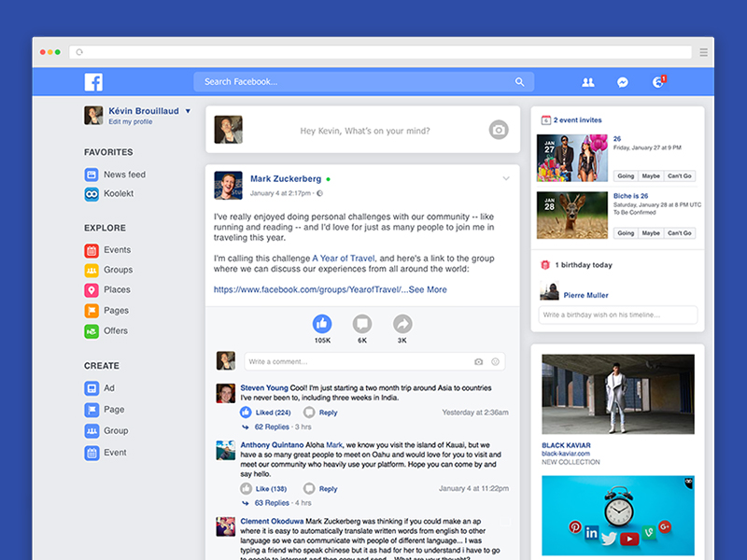
Task: Click News feed icon in Favorites
Action: [92, 175]
